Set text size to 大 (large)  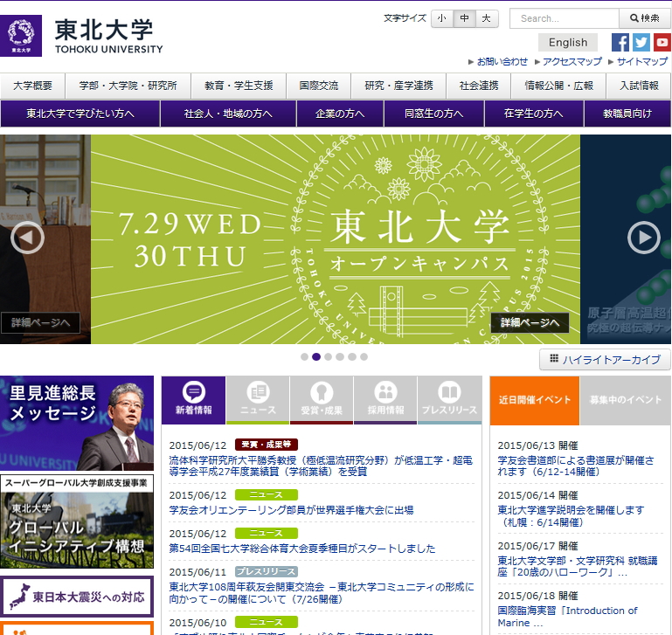[x=486, y=18]
